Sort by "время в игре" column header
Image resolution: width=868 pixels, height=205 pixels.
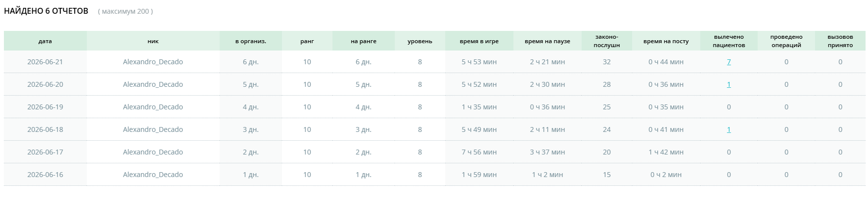479,41
